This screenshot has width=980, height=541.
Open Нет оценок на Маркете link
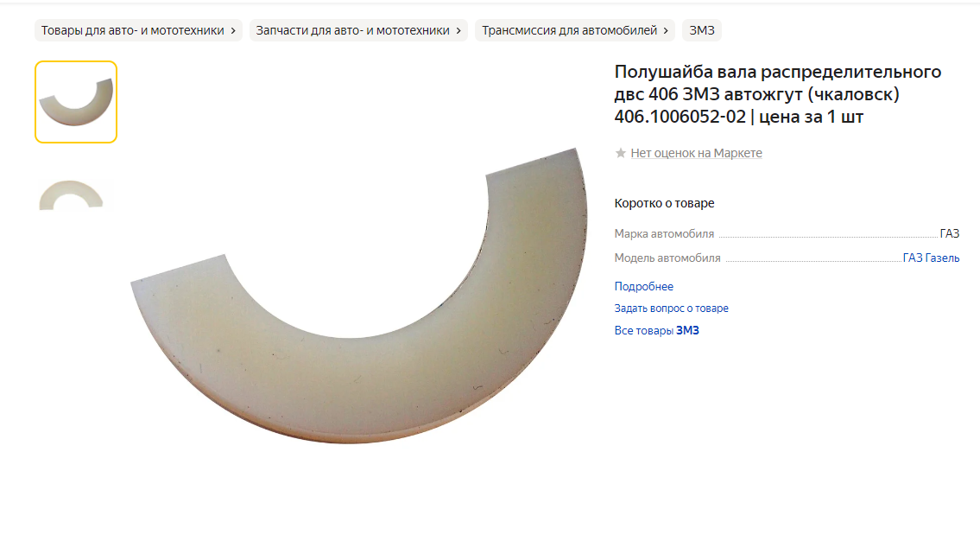[696, 153]
